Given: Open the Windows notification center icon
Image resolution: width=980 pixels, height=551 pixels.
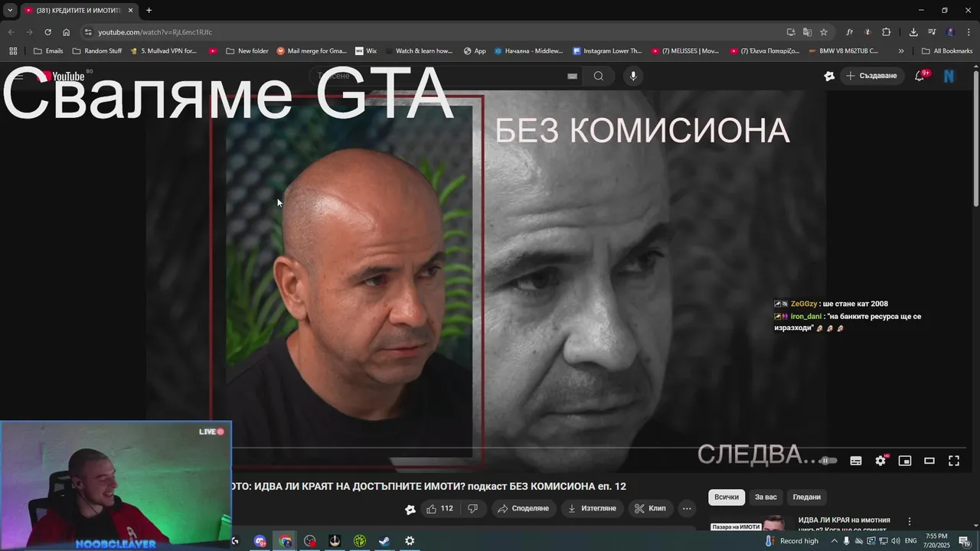Looking at the screenshot, I should [964, 541].
